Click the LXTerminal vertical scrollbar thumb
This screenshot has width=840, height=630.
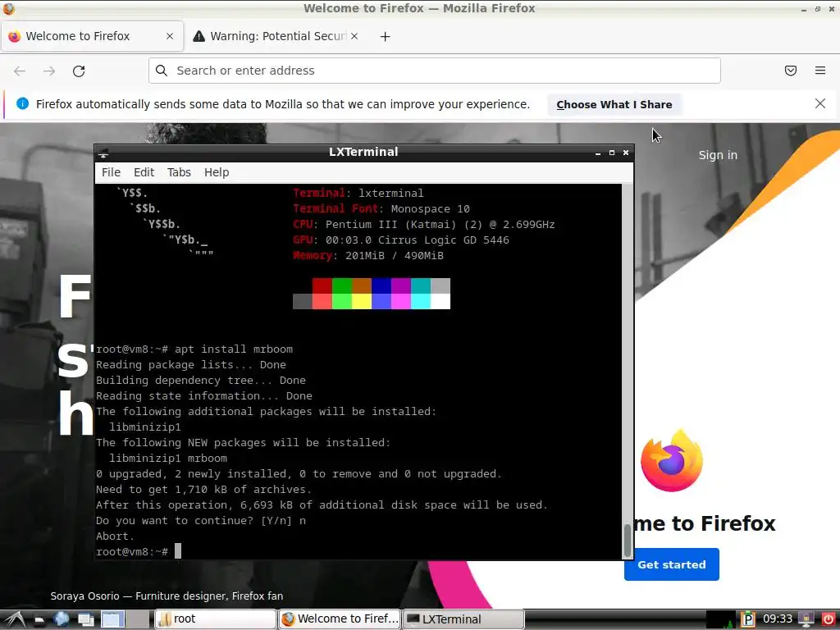(628, 541)
